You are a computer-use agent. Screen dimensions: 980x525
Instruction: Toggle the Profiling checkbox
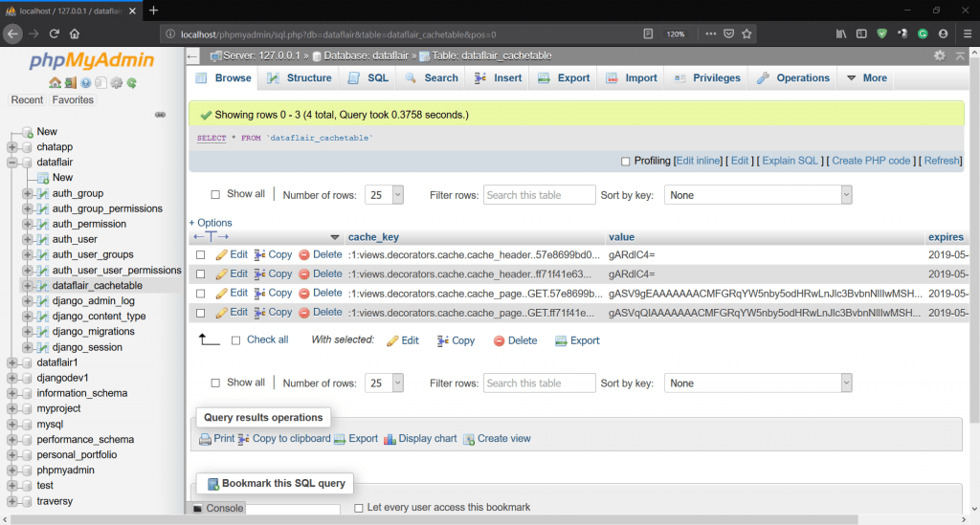tap(626, 161)
